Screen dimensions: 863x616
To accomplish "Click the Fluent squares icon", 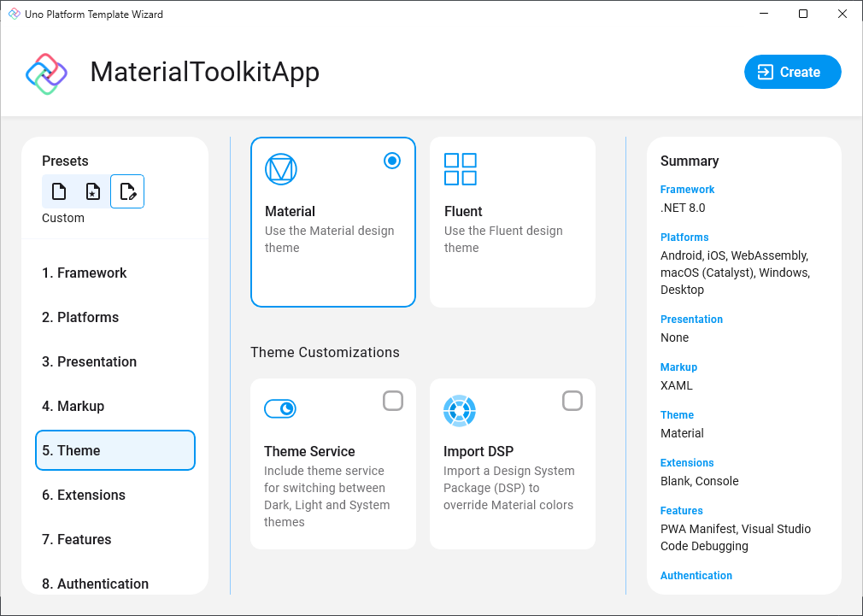I will tap(460, 169).
